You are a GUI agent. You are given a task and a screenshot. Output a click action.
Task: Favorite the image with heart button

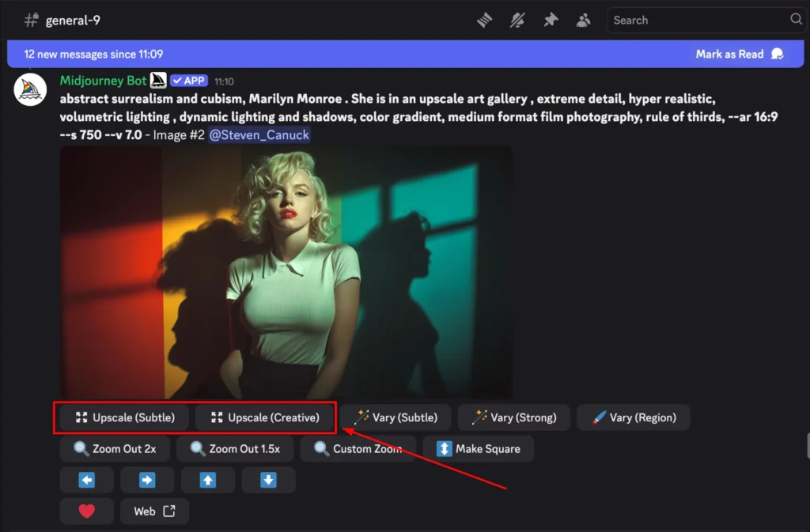point(87,511)
